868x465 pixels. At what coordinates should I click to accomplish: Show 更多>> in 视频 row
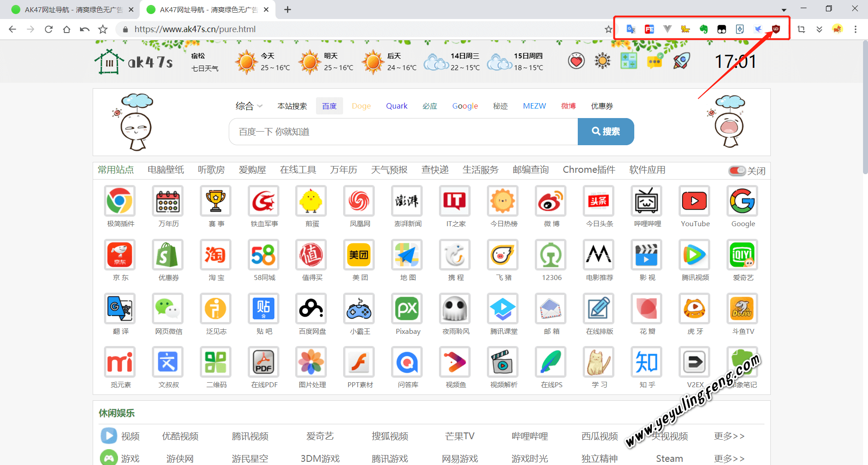[x=729, y=436]
